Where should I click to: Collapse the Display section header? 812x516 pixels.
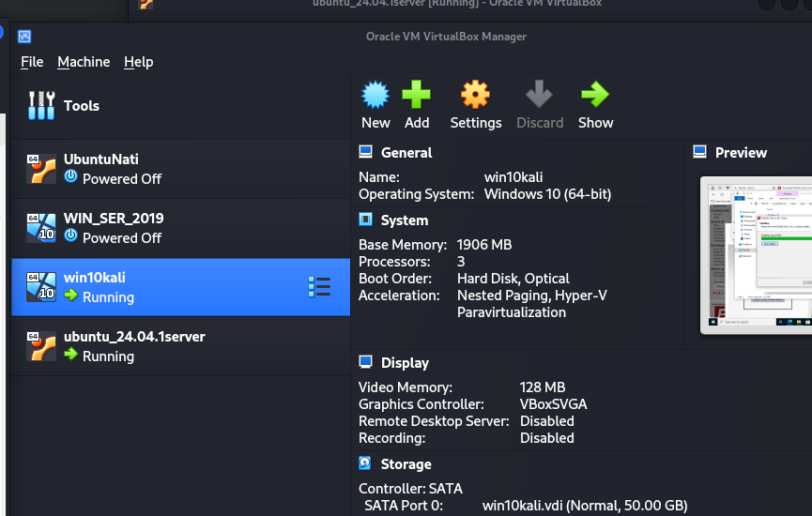(x=405, y=363)
